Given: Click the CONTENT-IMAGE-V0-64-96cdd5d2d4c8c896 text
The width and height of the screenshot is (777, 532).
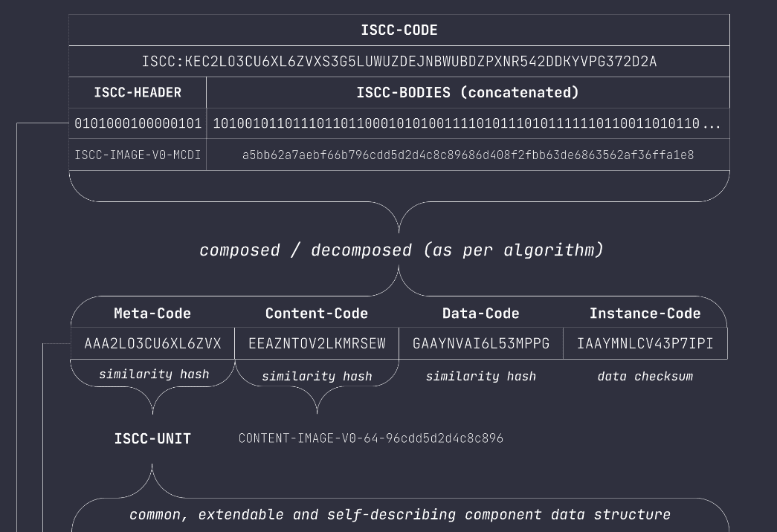Looking at the screenshot, I should (x=371, y=438).
